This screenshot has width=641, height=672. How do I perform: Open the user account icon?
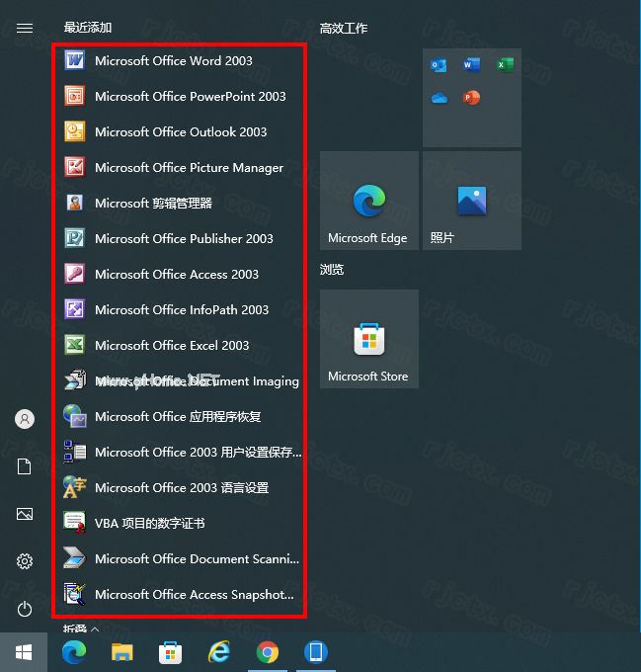point(25,419)
